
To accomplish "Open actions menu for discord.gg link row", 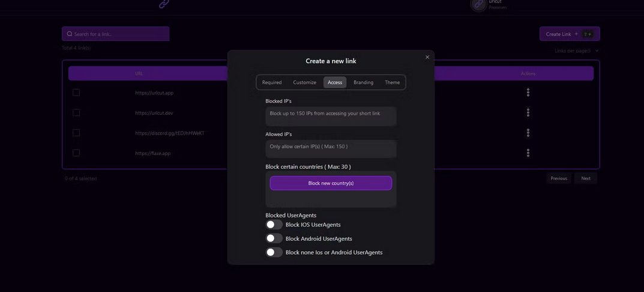I will point(528,133).
